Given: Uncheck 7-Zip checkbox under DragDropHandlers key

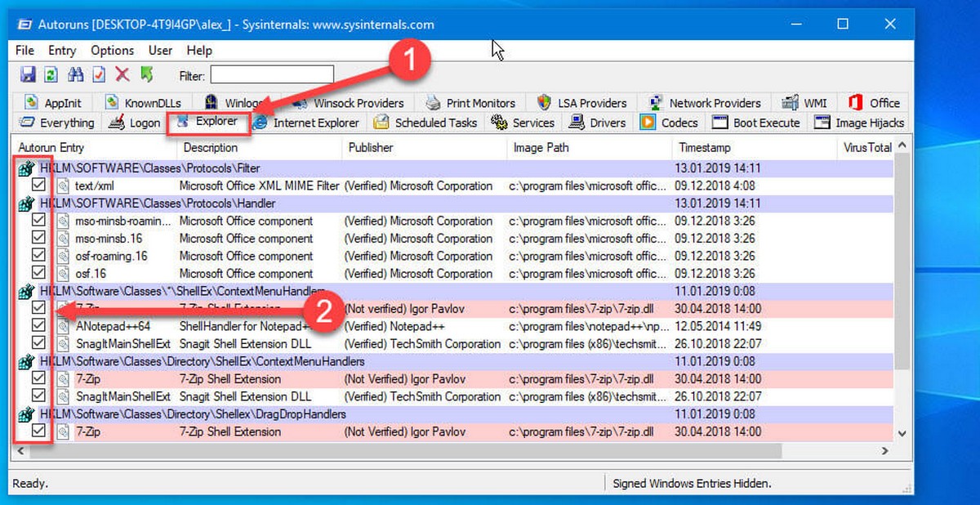Looking at the screenshot, I should 38,431.
